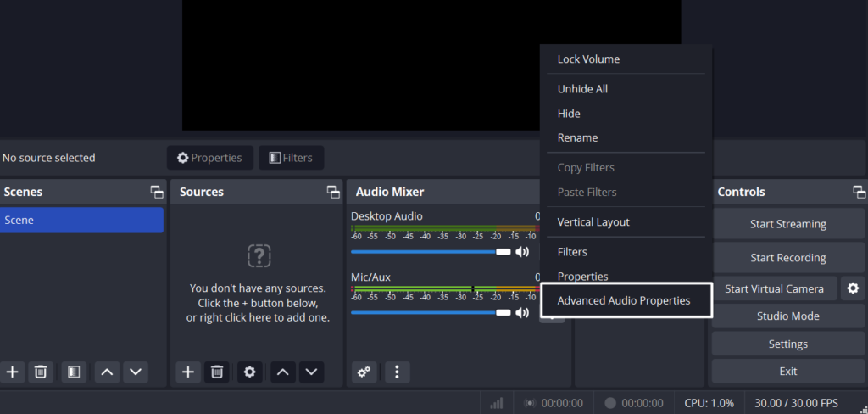This screenshot has height=414, width=868.
Task: Add a new scene with plus icon
Action: click(13, 372)
